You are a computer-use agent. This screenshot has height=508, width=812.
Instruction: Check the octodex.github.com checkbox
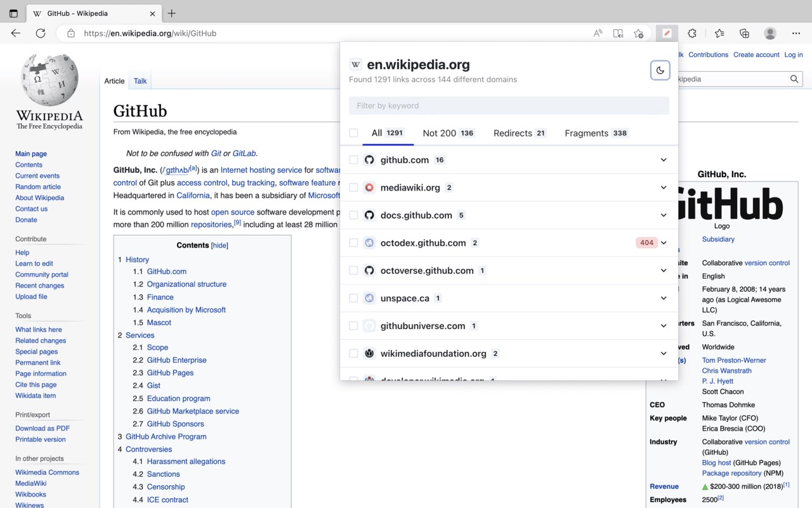(353, 243)
